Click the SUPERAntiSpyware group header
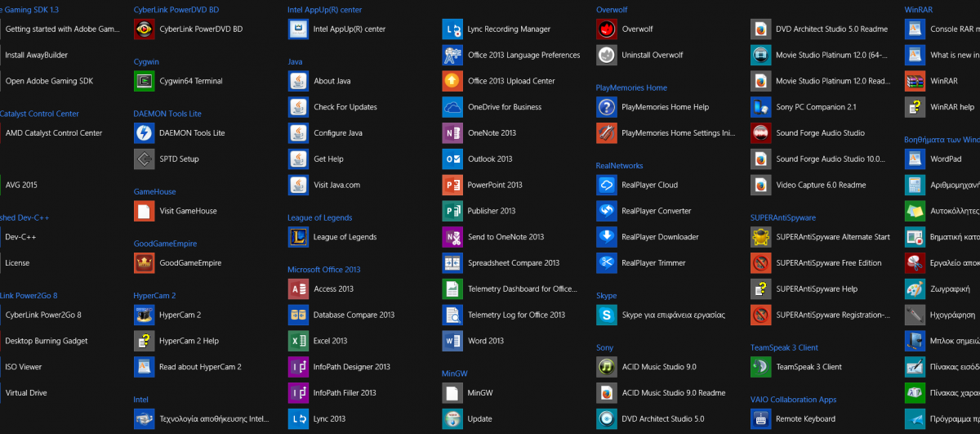The width and height of the screenshot is (980, 434). 783,218
